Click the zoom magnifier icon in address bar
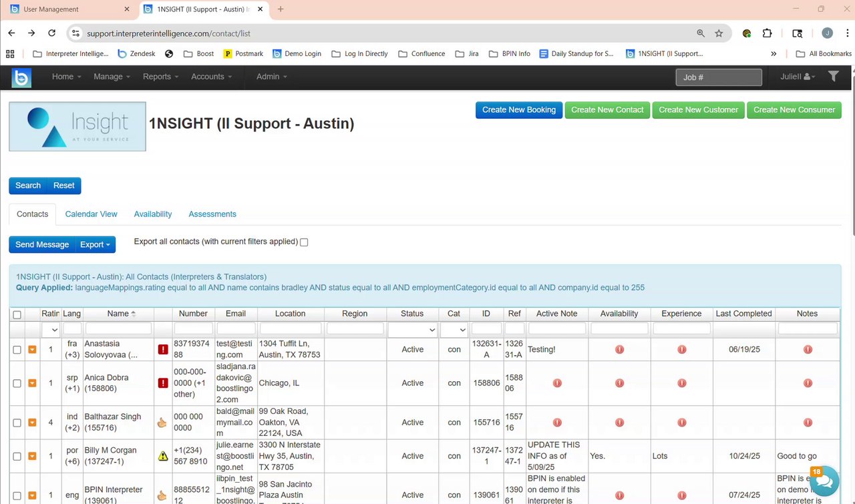 click(x=701, y=33)
